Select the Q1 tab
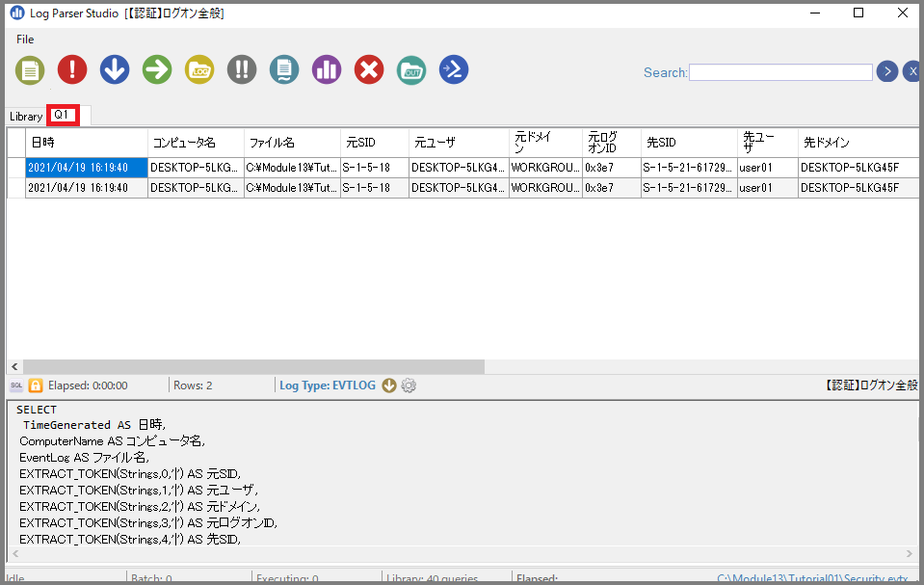This screenshot has width=924, height=585. (x=62, y=115)
